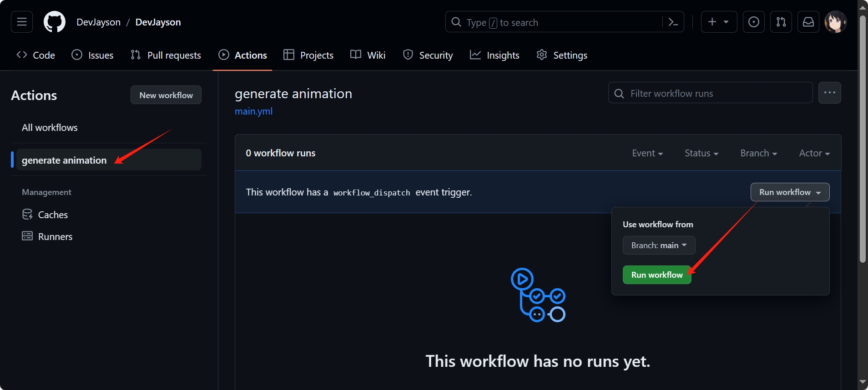Open the notifications inbox icon
The image size is (868, 390).
pyautogui.click(x=808, y=22)
